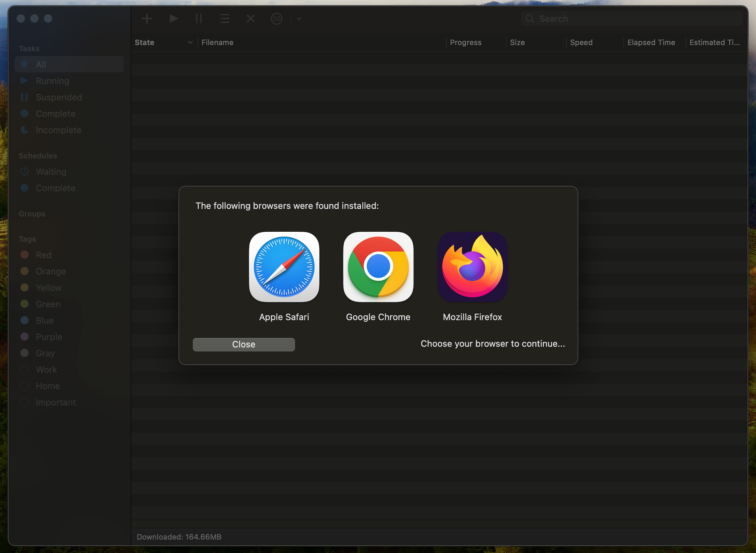Screen dimensions: 756x553
Task: Click the list icon in the toolbar
Action: point(225,18)
